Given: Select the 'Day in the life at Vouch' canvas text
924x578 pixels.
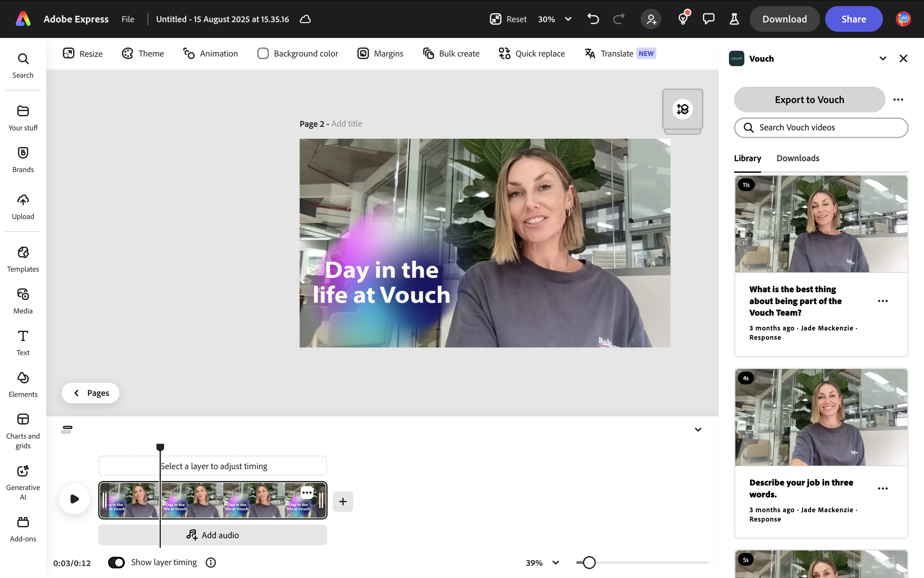Looking at the screenshot, I should tap(381, 282).
